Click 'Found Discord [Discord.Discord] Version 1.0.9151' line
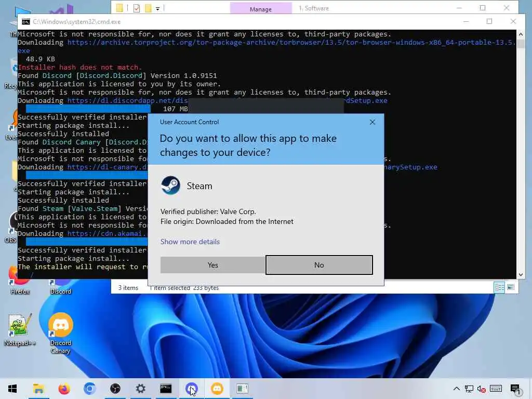The width and height of the screenshot is (532, 399). (117, 76)
